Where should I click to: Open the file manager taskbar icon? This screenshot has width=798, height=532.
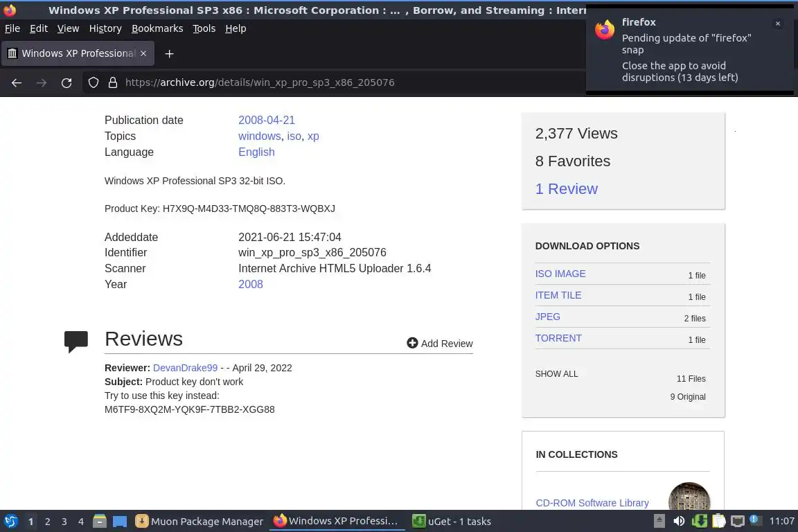click(100, 521)
